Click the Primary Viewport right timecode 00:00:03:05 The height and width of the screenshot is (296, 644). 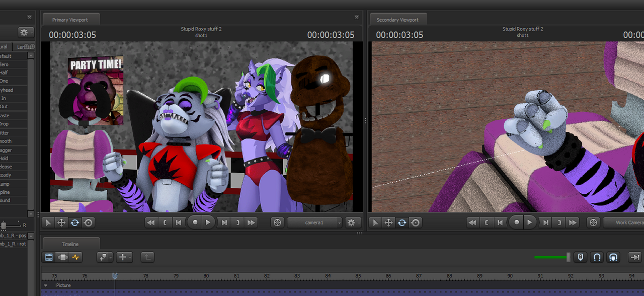[x=331, y=35]
